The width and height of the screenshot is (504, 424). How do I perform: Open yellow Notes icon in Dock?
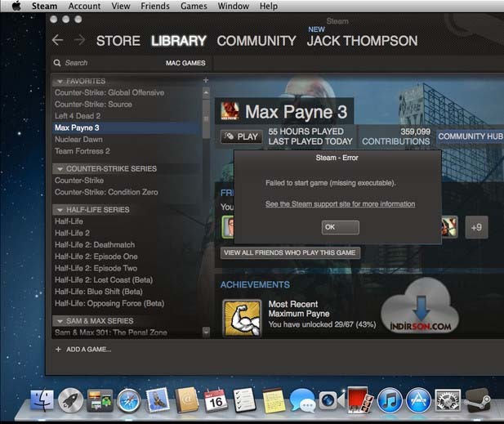coord(274,400)
